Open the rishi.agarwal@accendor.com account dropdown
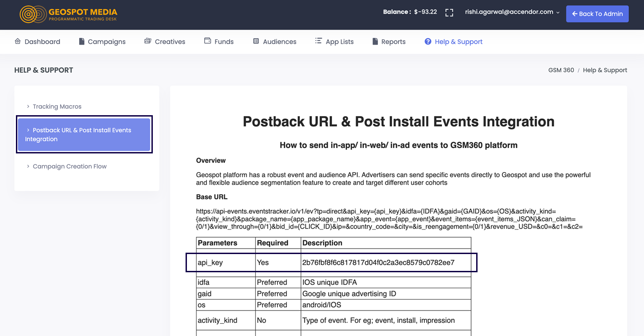The image size is (644, 336). pyautogui.click(x=512, y=12)
